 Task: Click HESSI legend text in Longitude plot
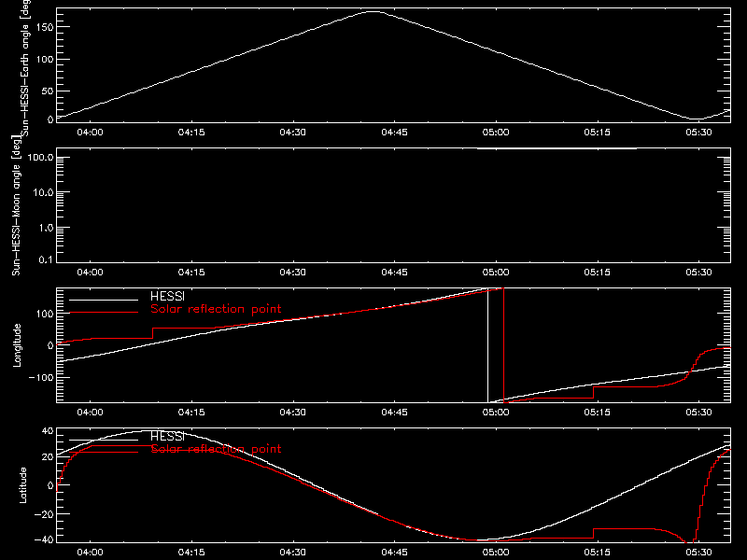(167, 296)
